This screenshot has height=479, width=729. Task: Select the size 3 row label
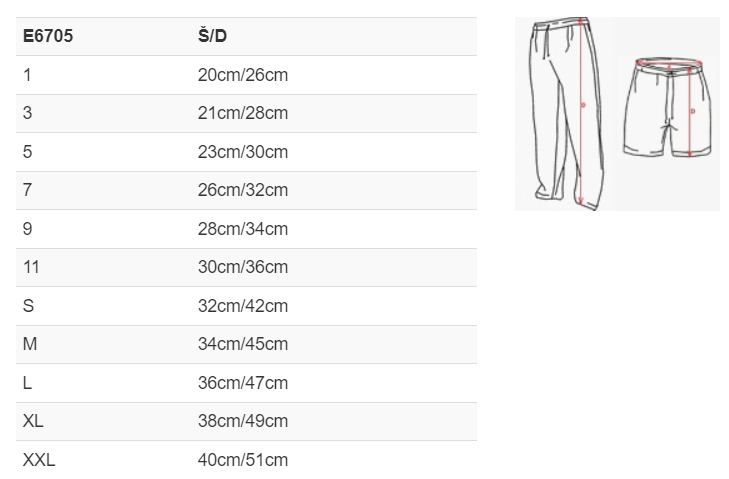[27, 113]
